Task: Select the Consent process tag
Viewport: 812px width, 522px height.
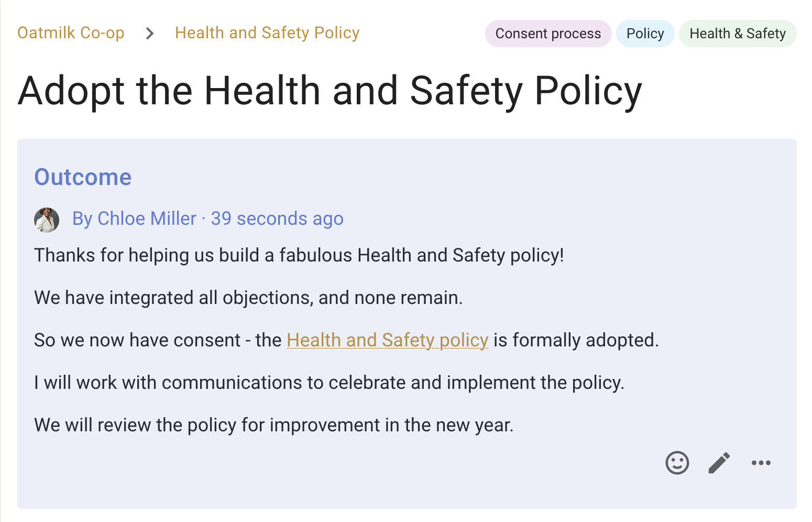Action: coord(548,34)
